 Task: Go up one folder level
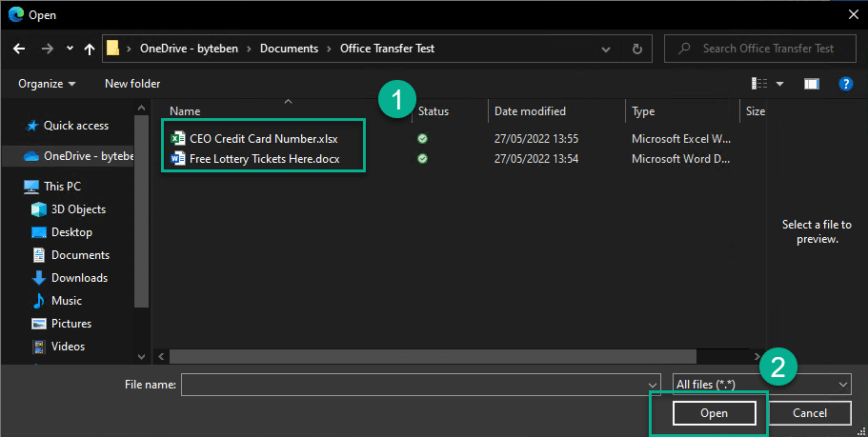point(90,49)
